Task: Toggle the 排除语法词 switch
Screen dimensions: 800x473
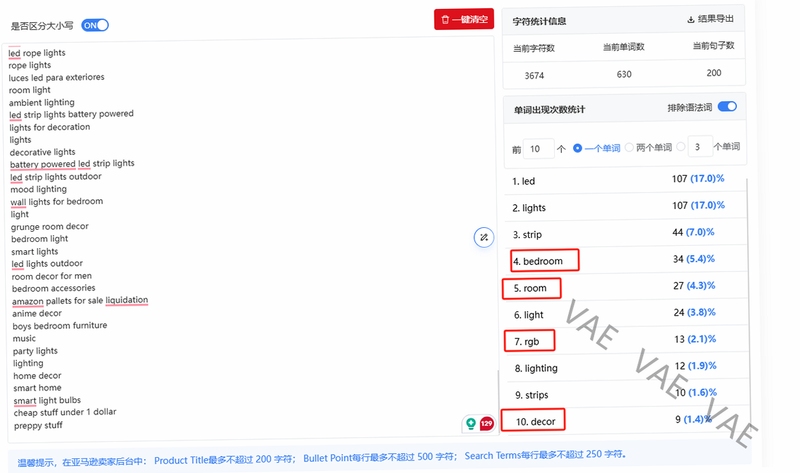Action: (x=727, y=106)
